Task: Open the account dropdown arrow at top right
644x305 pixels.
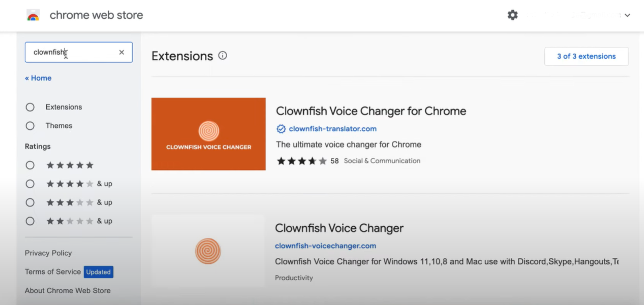Action: tap(627, 15)
